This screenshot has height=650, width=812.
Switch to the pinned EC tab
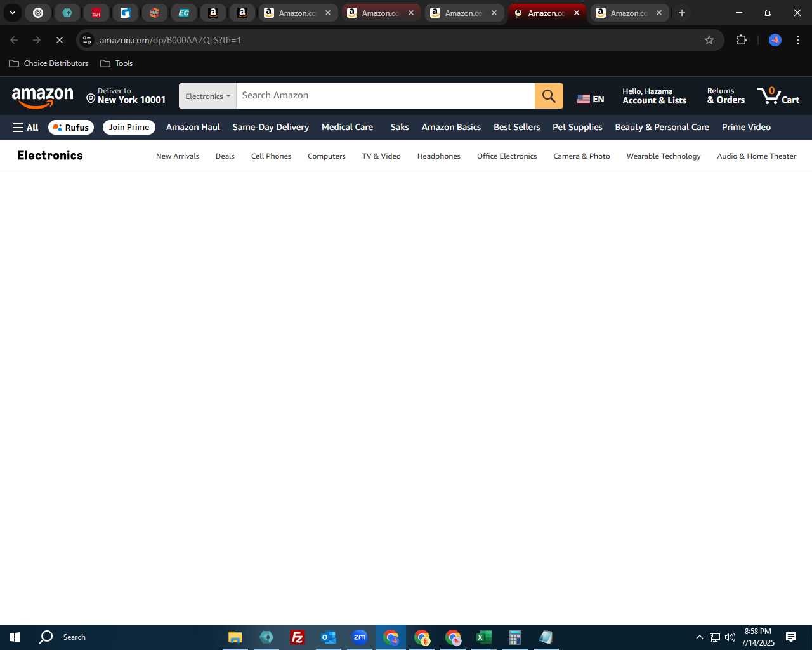(x=183, y=13)
